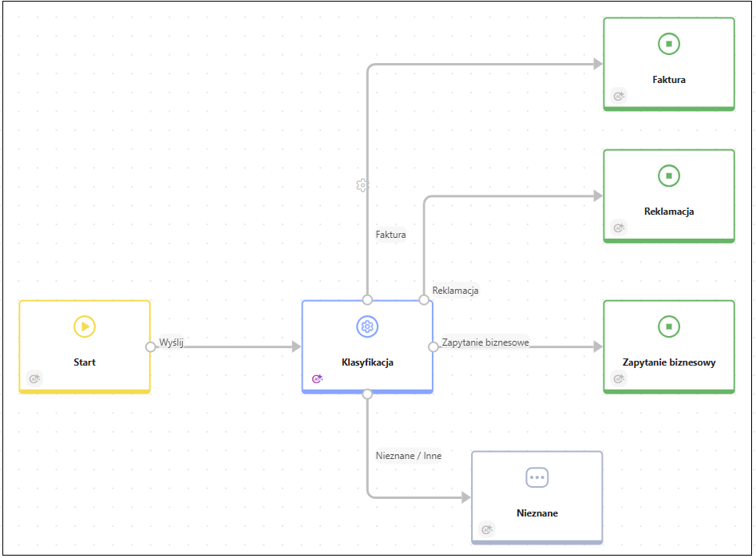756x558 pixels.
Task: Click the ellipsis icon in Nieznane node
Action: (536, 477)
